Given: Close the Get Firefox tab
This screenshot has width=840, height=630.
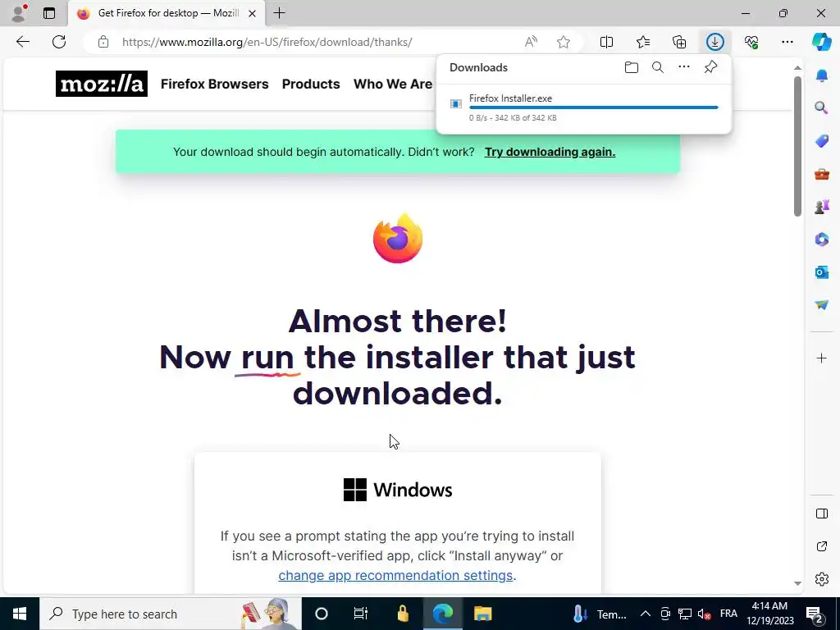Looking at the screenshot, I should click(x=253, y=13).
